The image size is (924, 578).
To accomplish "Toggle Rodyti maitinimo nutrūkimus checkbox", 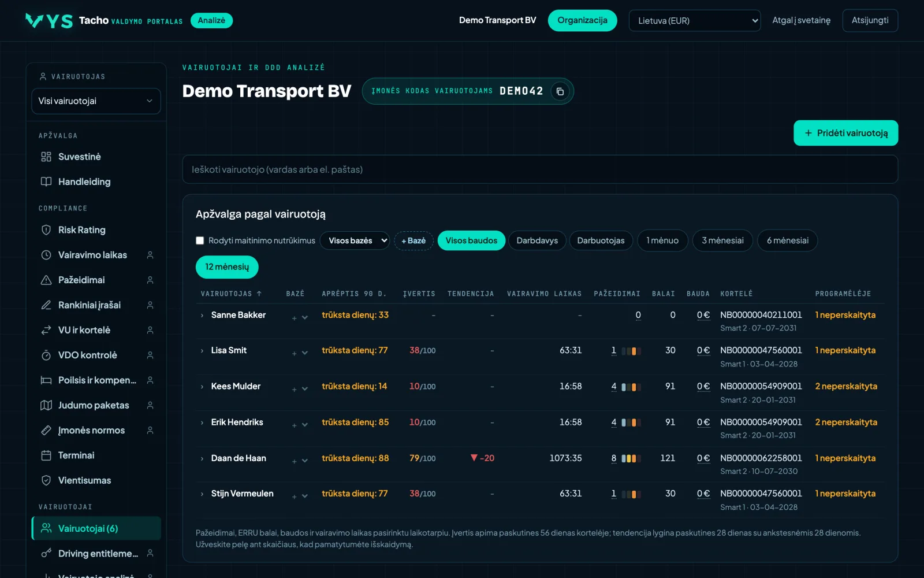I will [x=200, y=240].
